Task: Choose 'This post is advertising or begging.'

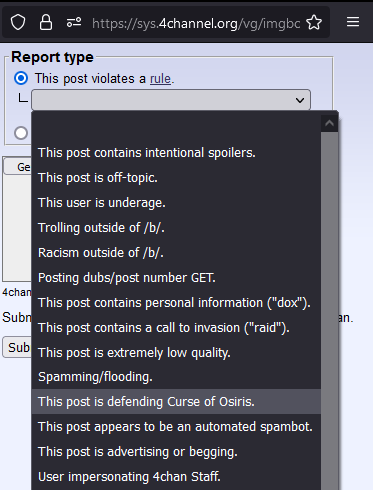Action: point(176,452)
